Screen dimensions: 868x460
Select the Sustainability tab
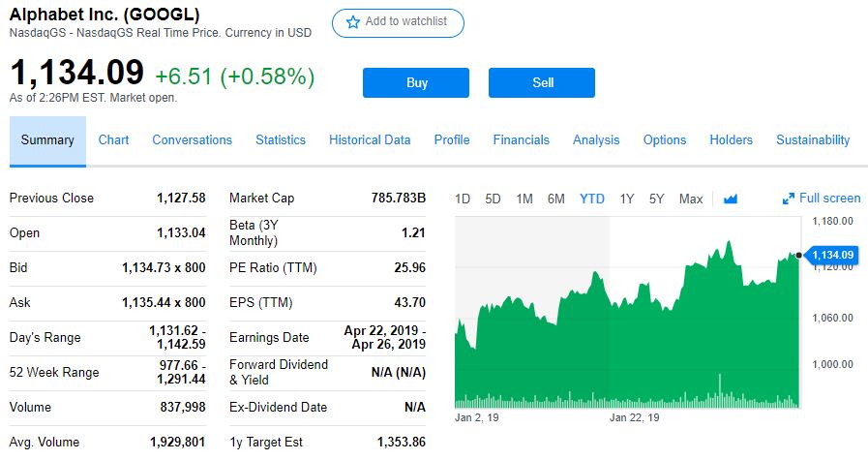tap(813, 140)
